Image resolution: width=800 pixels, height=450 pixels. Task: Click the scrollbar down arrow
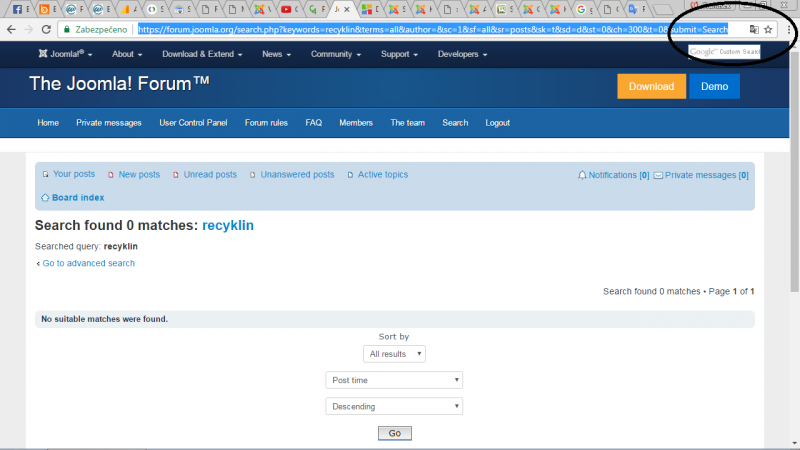[794, 444]
